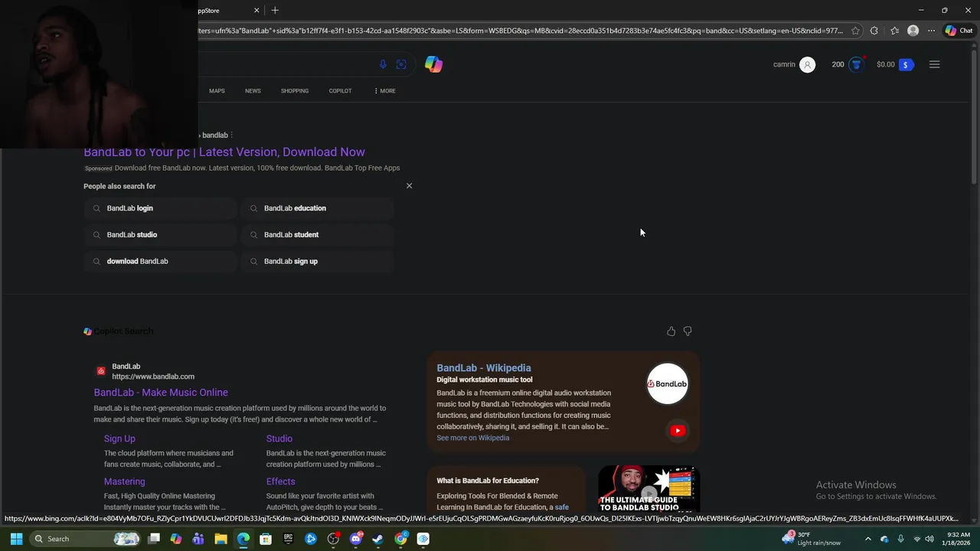Open the $0.00 cashback tag icon
980x551 pixels.
905,64
